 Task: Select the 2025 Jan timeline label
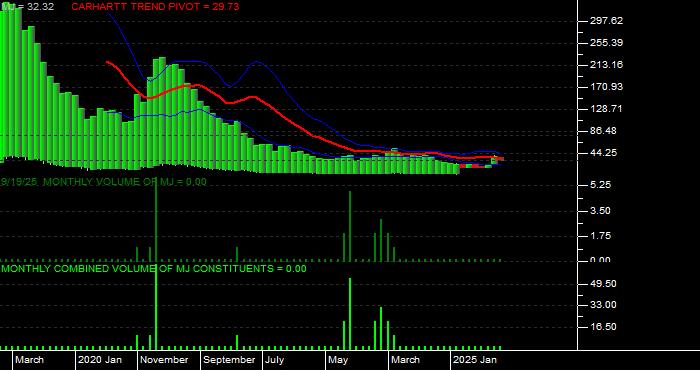tap(475, 360)
